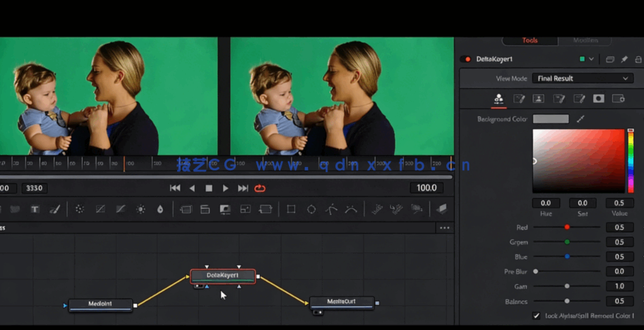Image resolution: width=644 pixels, height=330 pixels.
Task: Switch to the Tools tab
Action: [x=530, y=40]
